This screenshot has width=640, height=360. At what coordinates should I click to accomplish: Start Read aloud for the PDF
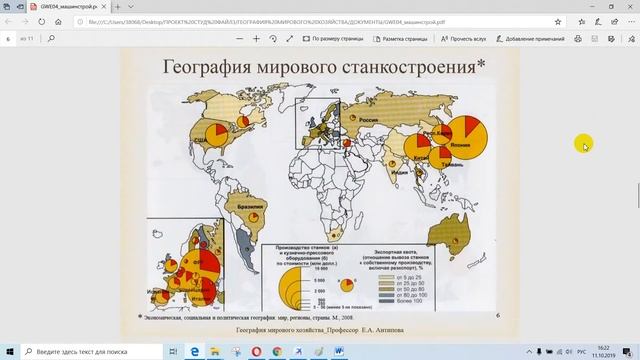click(x=463, y=39)
